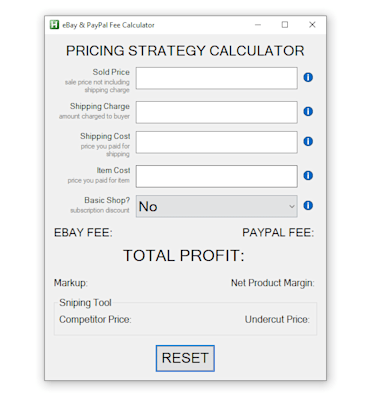
Task: Focus the Shipping Charge input field
Action: pyautogui.click(x=217, y=112)
